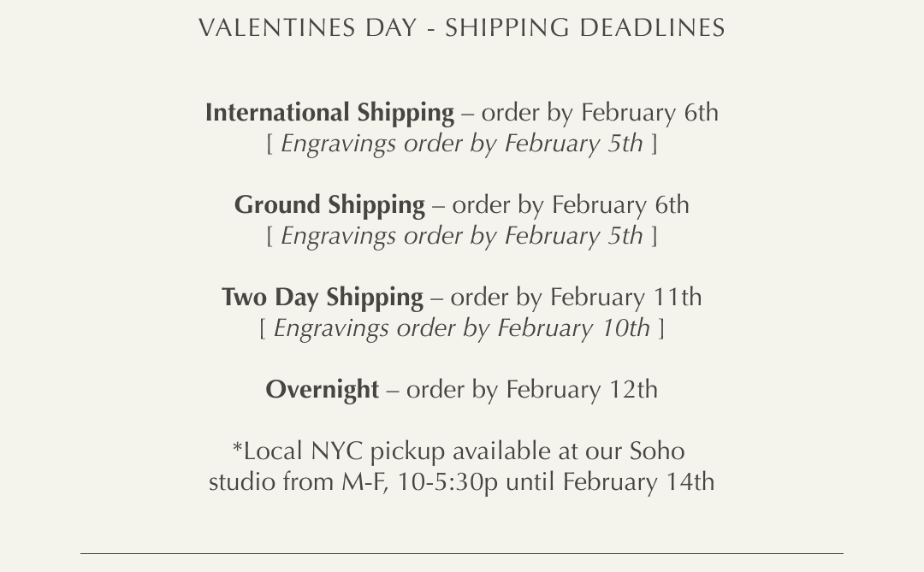Click "order by February 6th" beside Ground Shipping
Image resolution: width=924 pixels, height=572 pixels.
571,205
